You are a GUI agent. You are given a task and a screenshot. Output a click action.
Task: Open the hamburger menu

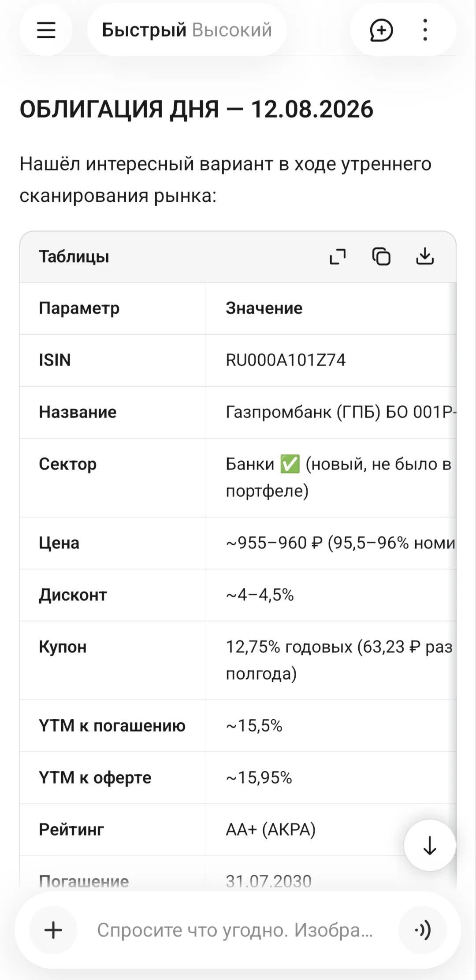[x=46, y=30]
